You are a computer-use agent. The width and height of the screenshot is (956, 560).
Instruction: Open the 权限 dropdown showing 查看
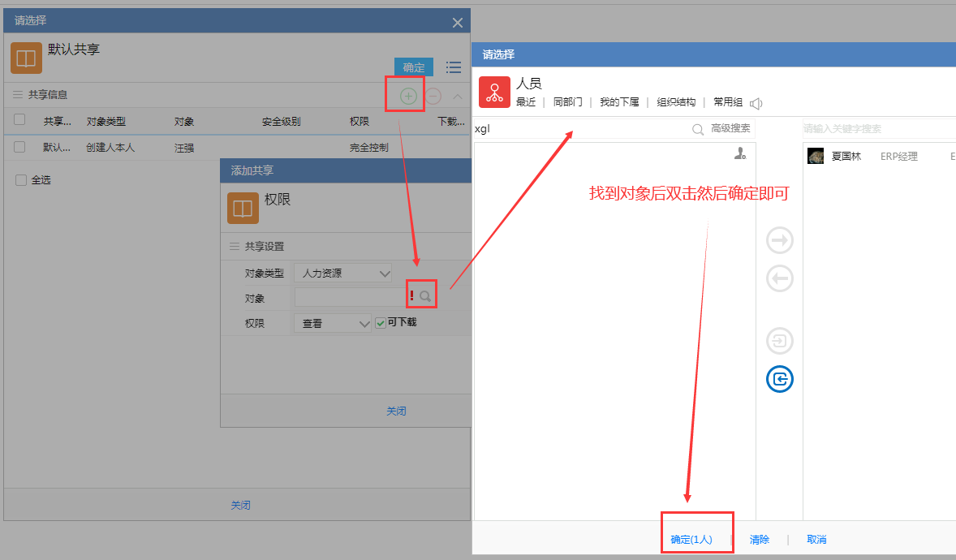point(333,323)
